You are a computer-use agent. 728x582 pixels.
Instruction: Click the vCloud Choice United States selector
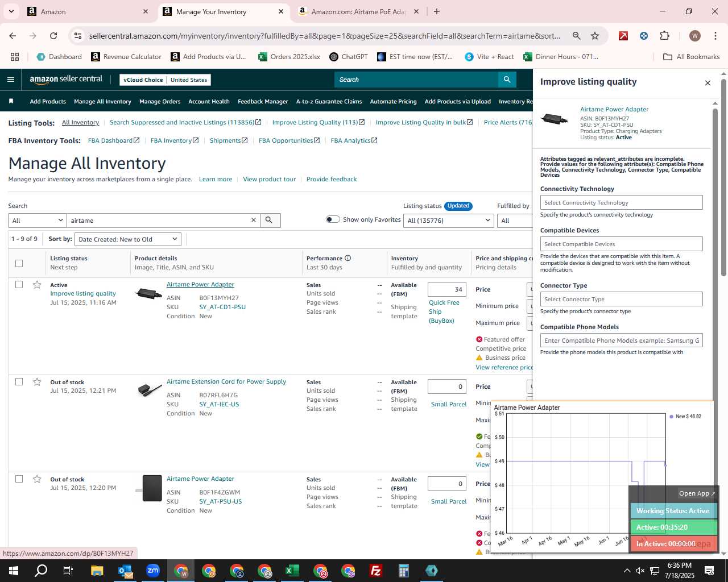point(165,80)
